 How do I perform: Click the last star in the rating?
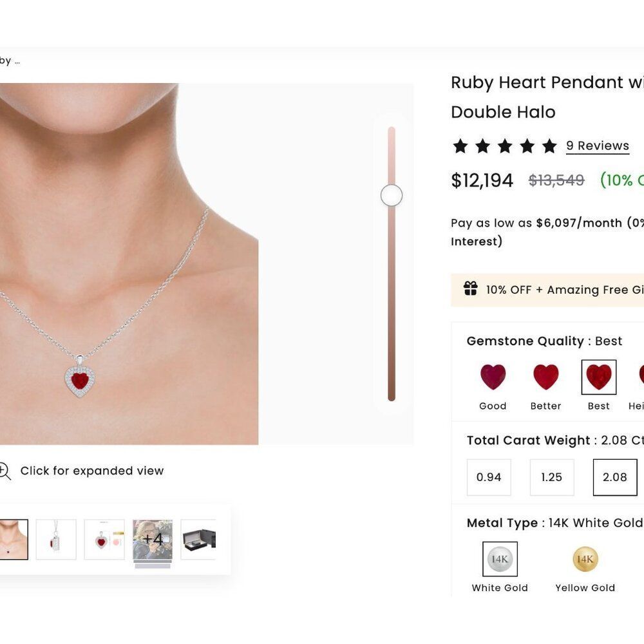tap(549, 146)
